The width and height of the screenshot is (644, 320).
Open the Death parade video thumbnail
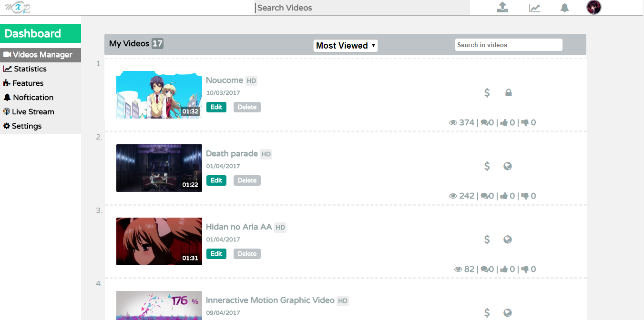click(159, 168)
